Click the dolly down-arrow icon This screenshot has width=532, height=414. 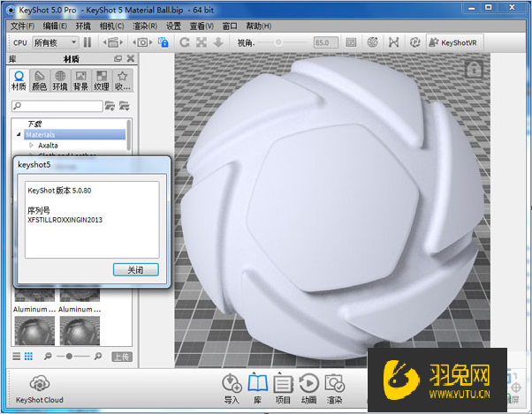[x=218, y=42]
